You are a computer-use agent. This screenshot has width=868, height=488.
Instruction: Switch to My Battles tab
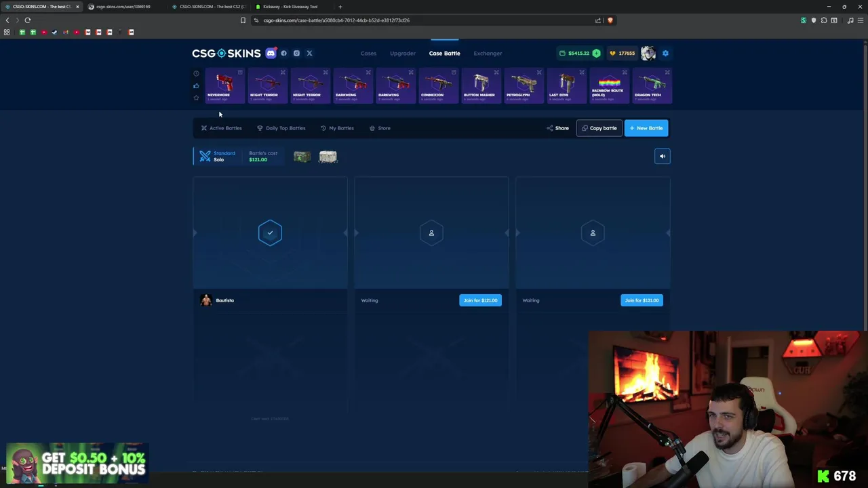pos(337,128)
